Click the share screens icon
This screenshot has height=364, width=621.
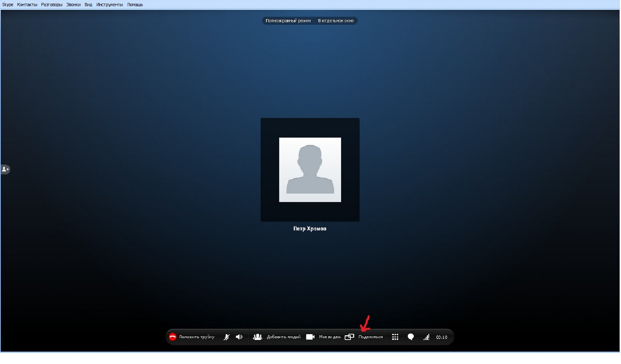point(349,337)
